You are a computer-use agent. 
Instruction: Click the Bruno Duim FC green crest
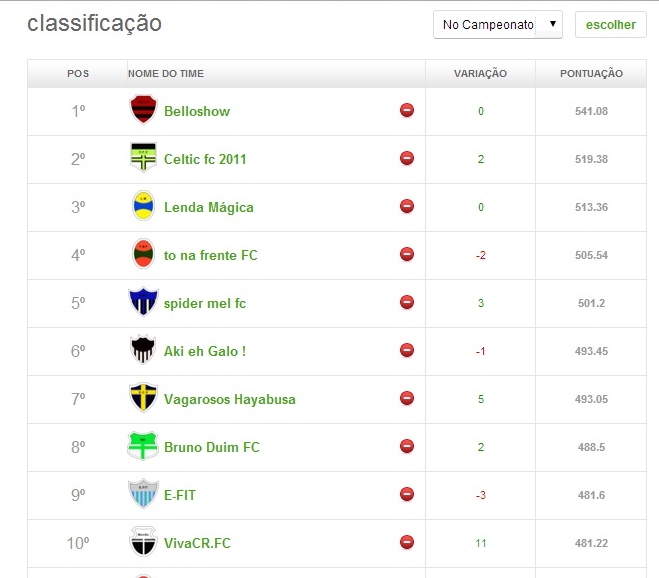tap(144, 446)
